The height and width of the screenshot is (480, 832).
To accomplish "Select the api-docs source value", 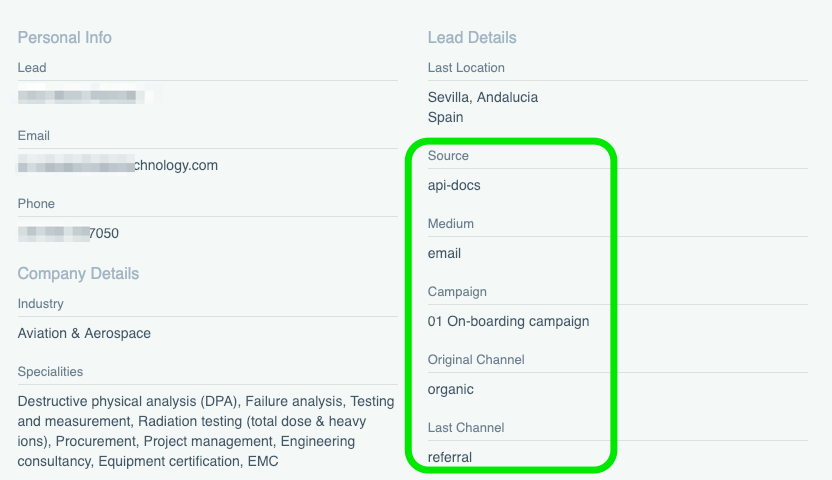I will coord(454,185).
